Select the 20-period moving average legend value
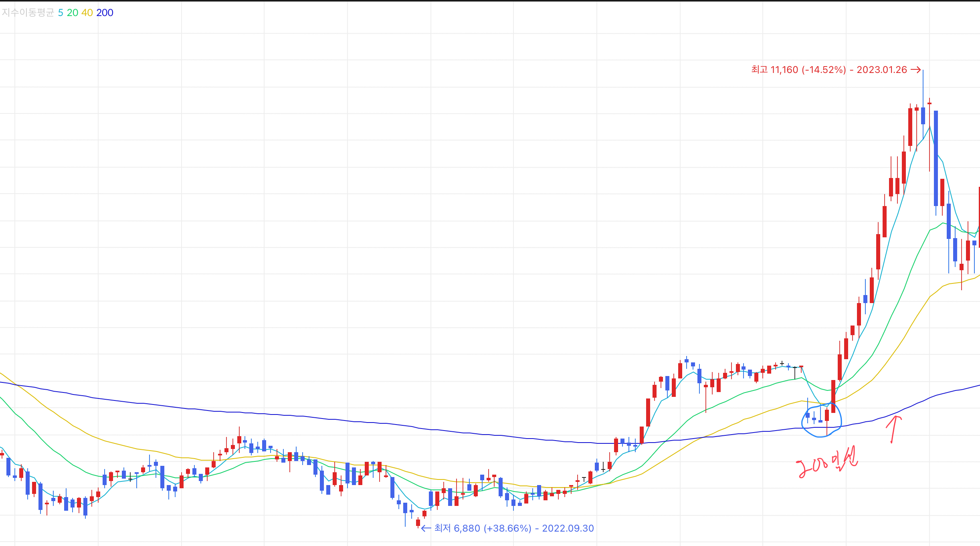This screenshot has width=980, height=546. (73, 13)
